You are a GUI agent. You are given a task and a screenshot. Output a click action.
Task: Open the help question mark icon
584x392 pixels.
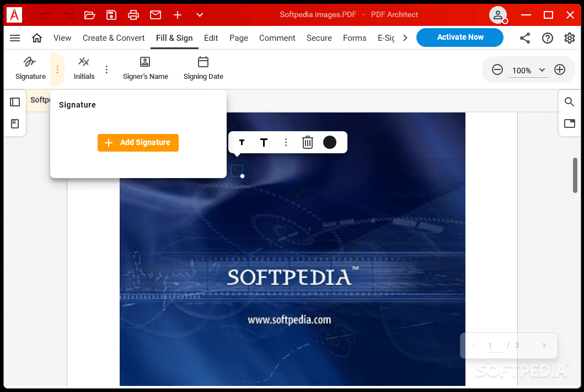click(548, 38)
